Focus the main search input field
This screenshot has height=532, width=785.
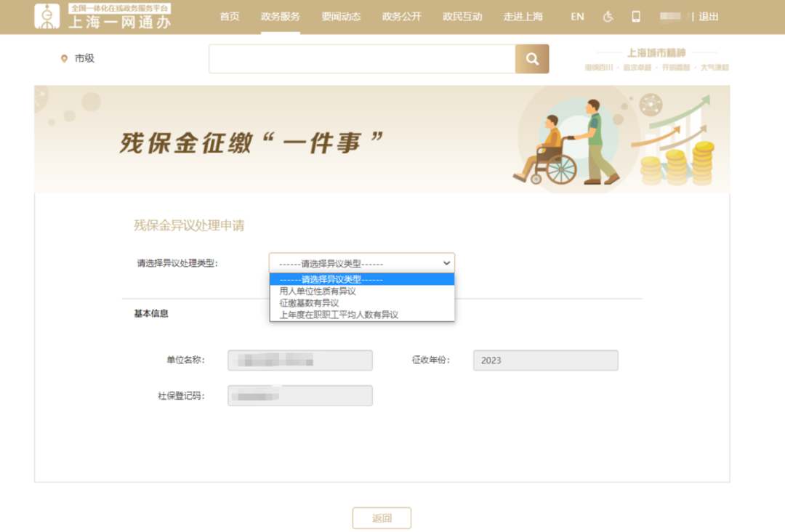362,59
